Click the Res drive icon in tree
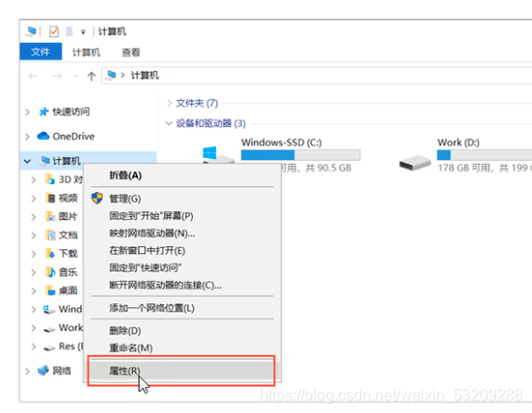 (49, 347)
